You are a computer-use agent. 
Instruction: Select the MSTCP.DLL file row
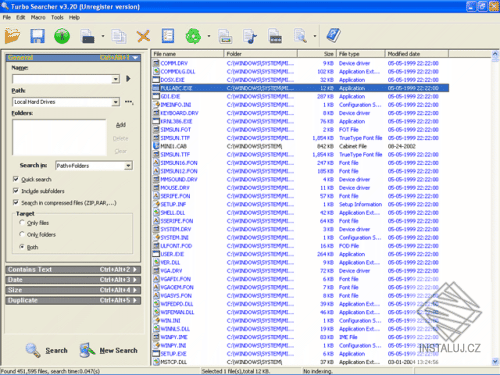coord(300,362)
